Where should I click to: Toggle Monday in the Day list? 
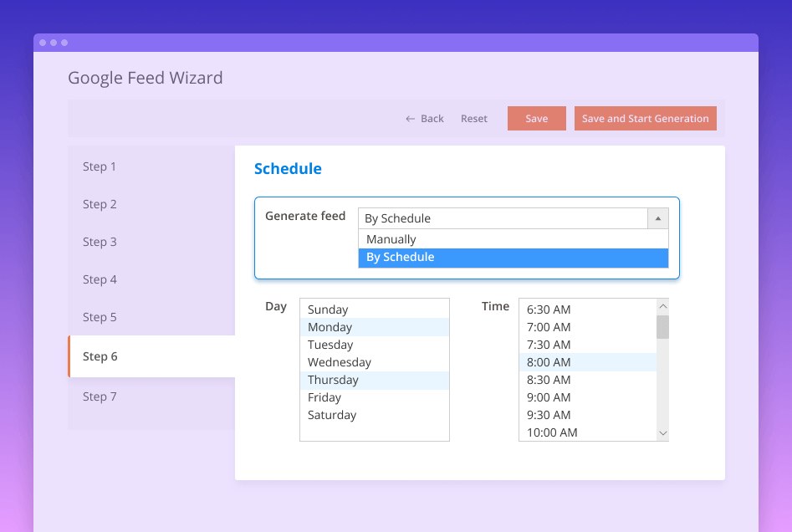click(x=330, y=327)
